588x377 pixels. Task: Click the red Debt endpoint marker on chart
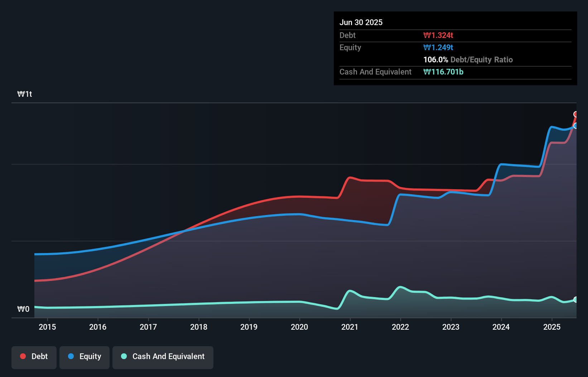[576, 114]
